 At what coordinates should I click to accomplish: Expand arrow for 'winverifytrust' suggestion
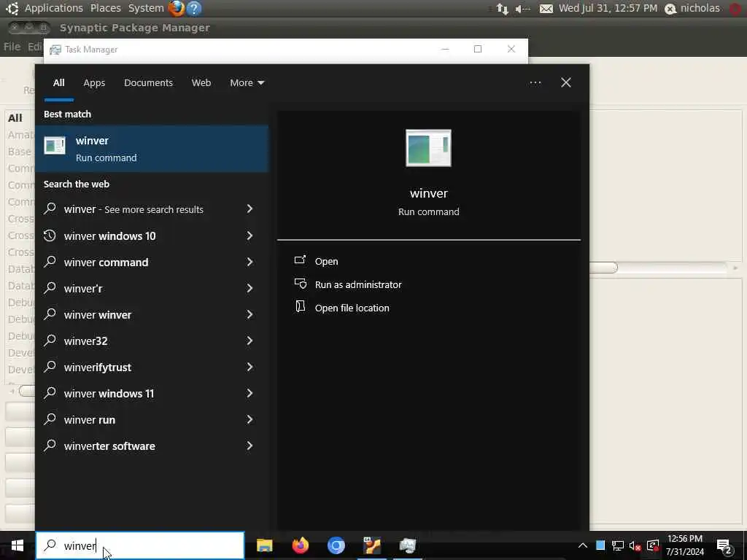point(249,367)
